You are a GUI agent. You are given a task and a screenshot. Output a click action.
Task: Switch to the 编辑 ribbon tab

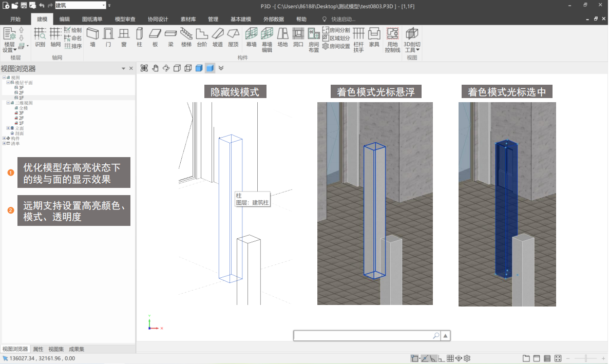(65, 19)
